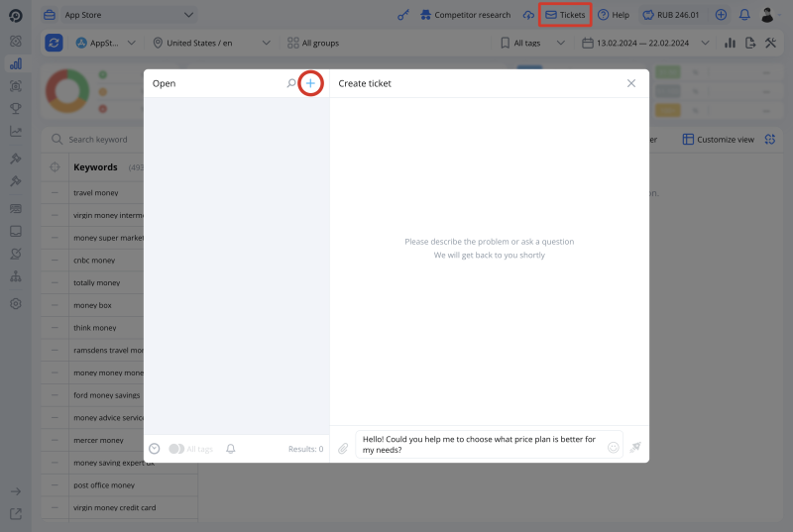Click the 'think money' keyword
The image size is (793, 532).
(x=94, y=328)
